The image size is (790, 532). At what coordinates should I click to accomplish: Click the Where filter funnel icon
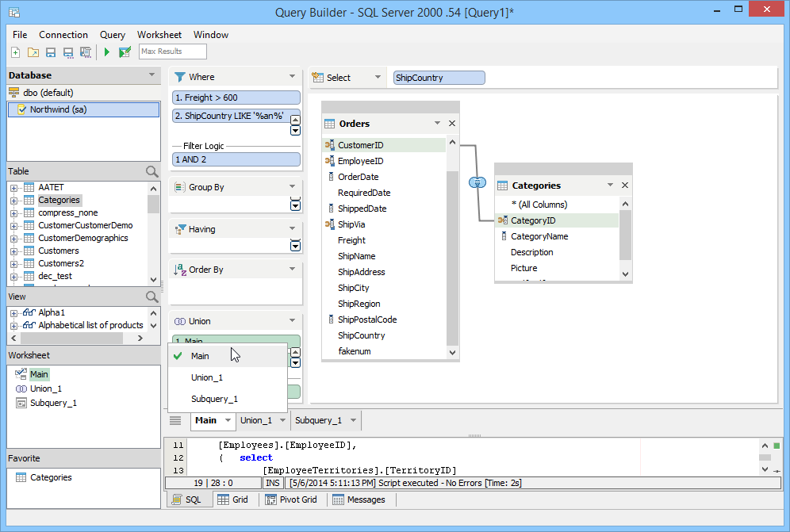[180, 77]
